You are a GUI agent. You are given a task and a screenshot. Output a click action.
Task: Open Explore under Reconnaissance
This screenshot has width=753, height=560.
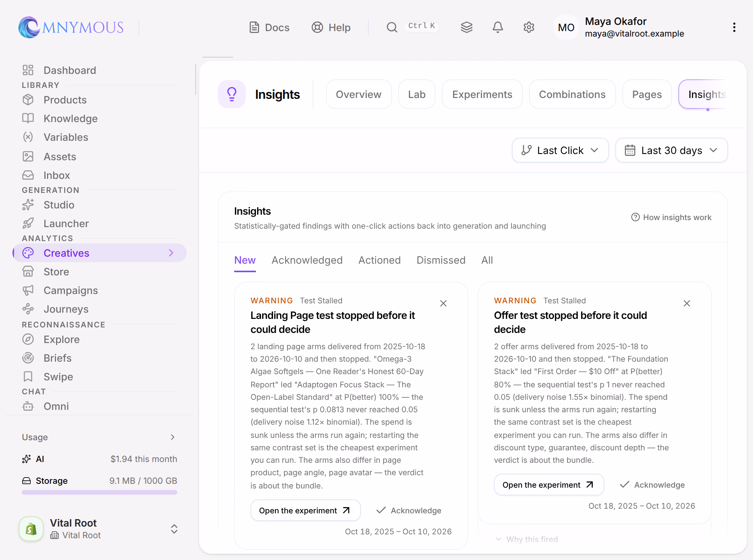point(100,339)
